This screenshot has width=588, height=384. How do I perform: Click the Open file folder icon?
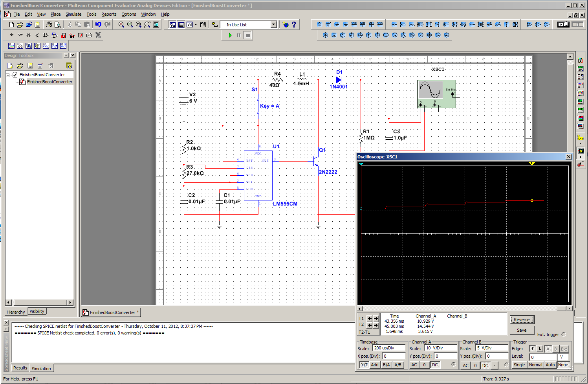coord(20,24)
